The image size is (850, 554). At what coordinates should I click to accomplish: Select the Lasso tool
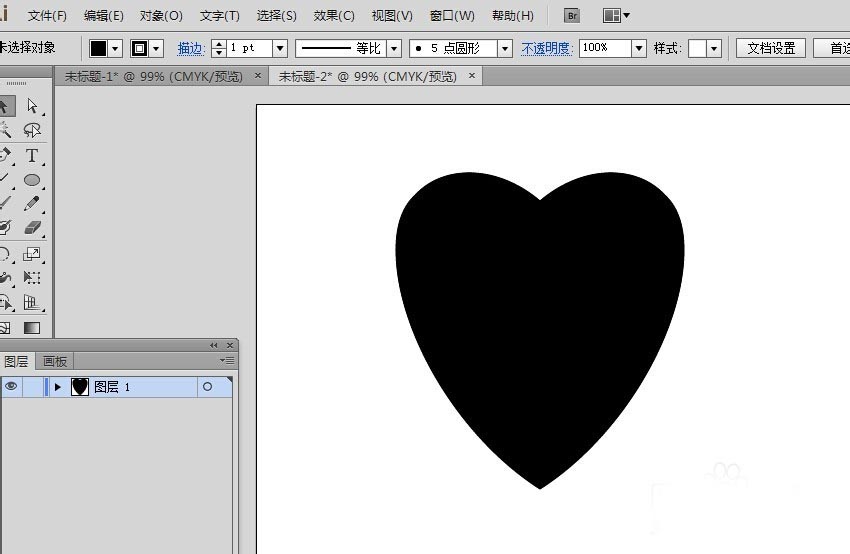click(x=32, y=130)
